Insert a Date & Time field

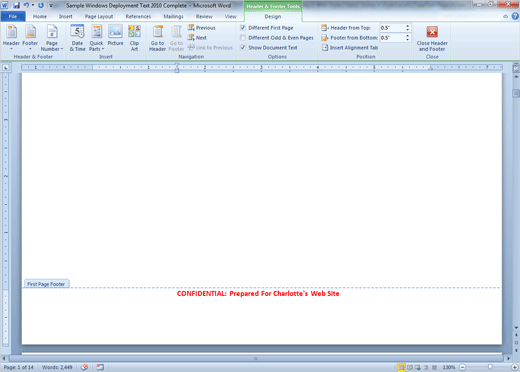point(77,38)
